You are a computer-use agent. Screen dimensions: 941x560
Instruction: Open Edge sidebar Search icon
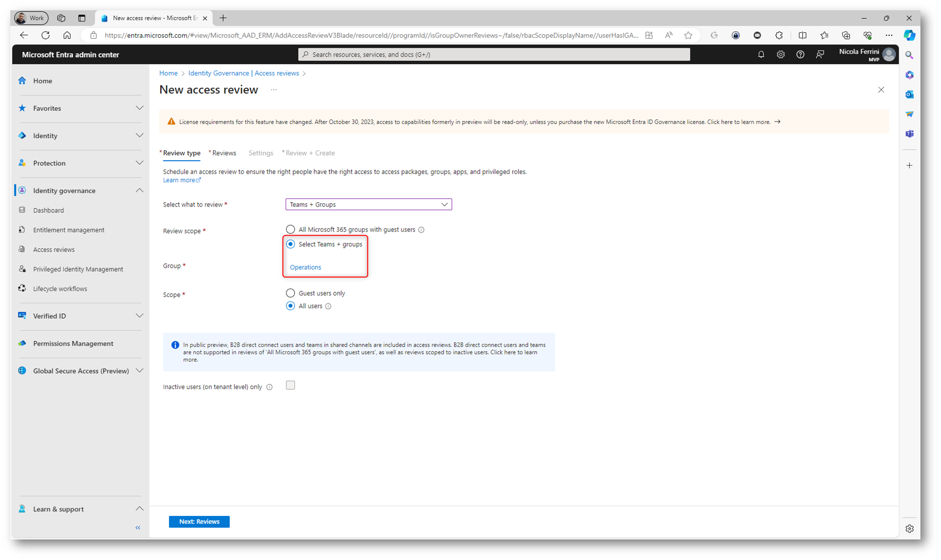point(909,55)
